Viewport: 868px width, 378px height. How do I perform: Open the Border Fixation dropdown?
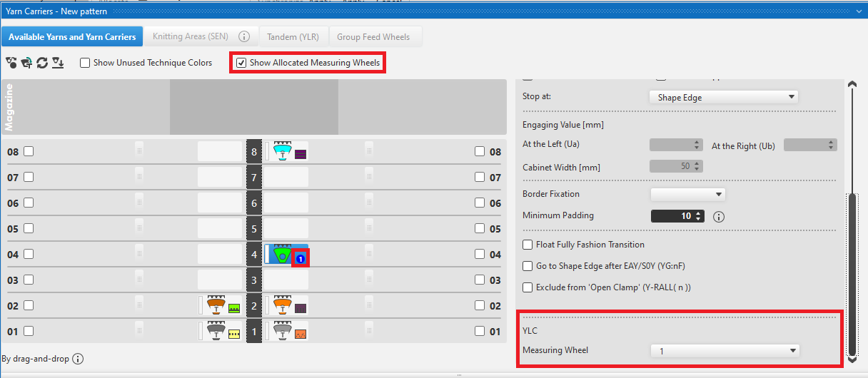687,194
